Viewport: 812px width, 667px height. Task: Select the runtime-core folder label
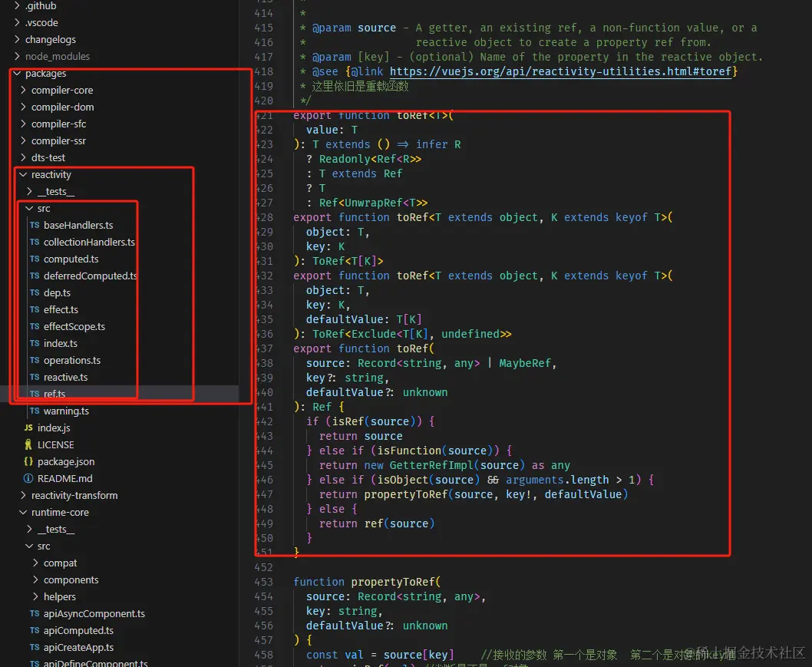[60, 512]
